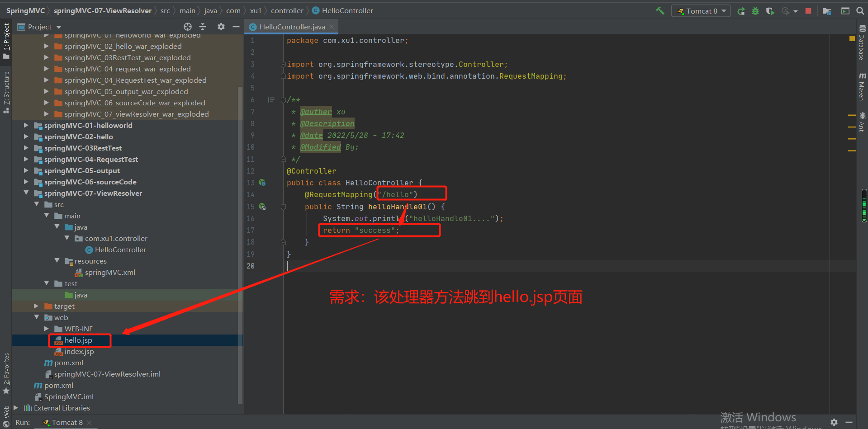
Task: Open Run panel settings gear
Action: click(834, 422)
